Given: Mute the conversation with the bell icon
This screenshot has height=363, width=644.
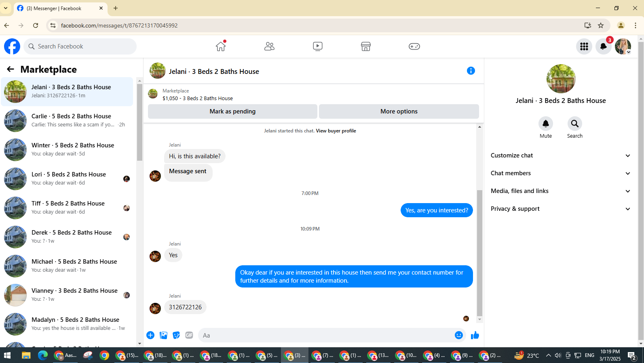Looking at the screenshot, I should coord(546,124).
